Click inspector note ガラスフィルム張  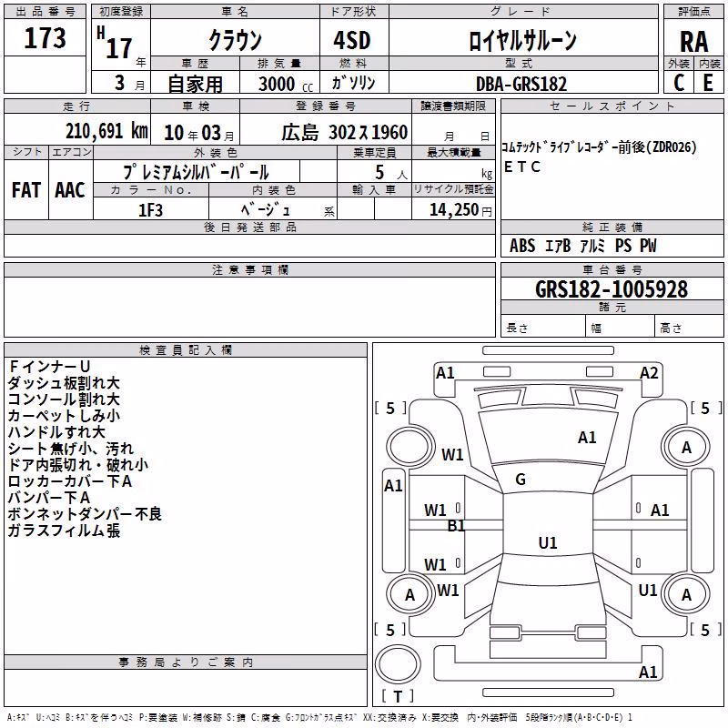coord(64,531)
